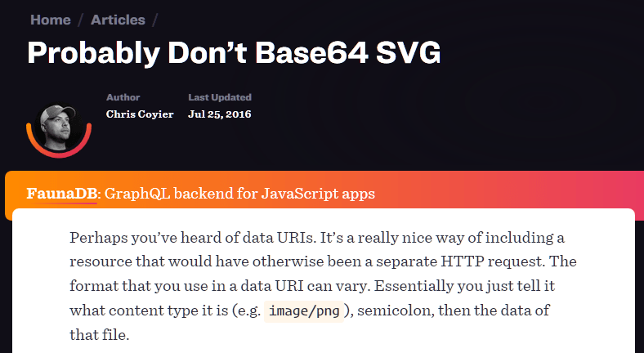Click the slash separator after Home
644x353 pixels.
tap(80, 20)
